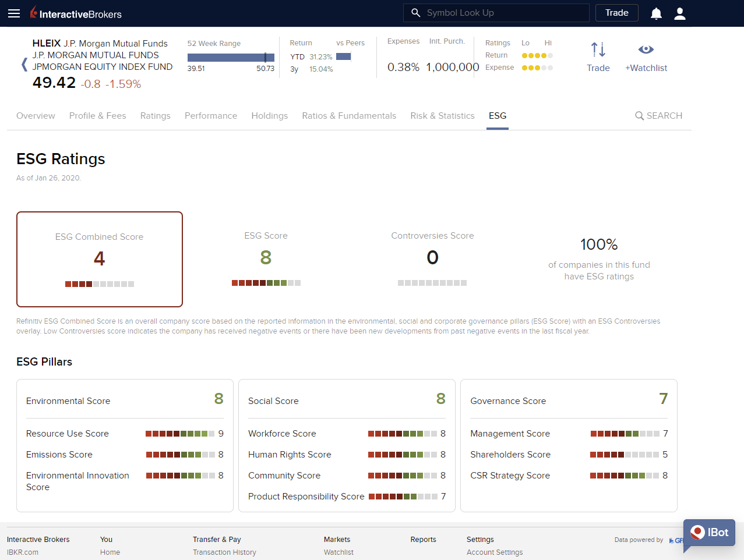744x560 pixels.
Task: Open notifications bell icon
Action: [656, 13]
